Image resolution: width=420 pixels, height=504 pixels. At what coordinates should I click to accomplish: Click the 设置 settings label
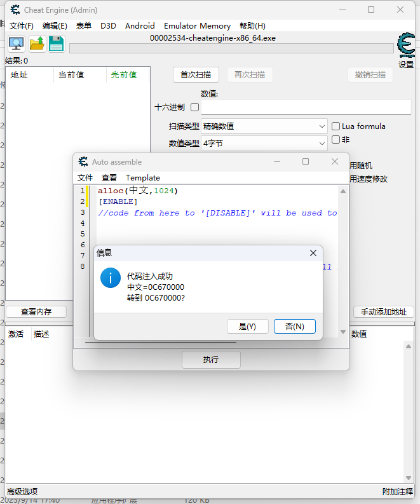tap(406, 65)
